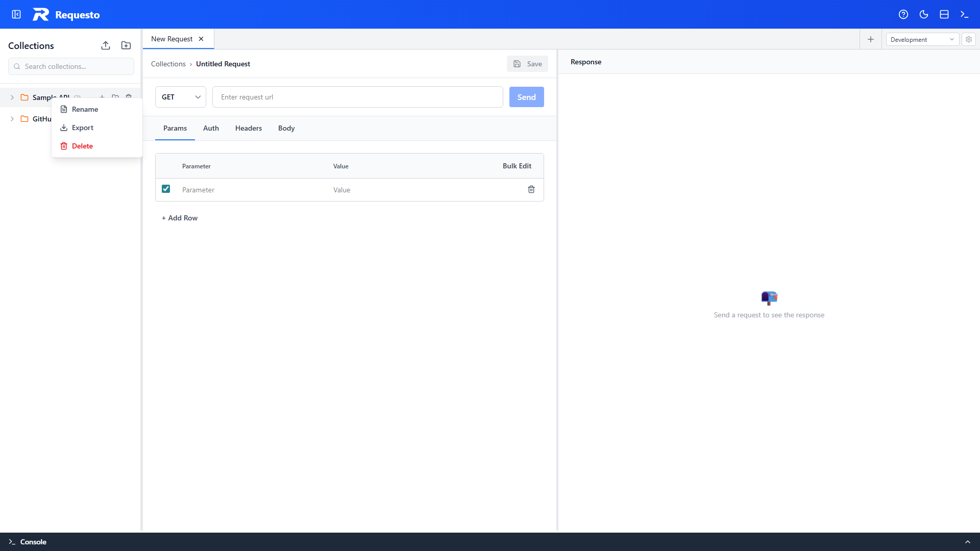Open the terminal console icon top right
Image resolution: width=980 pixels, height=551 pixels.
coord(965,14)
